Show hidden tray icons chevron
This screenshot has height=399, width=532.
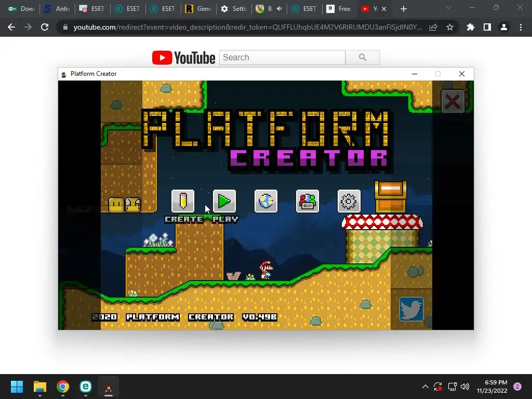[x=425, y=387]
